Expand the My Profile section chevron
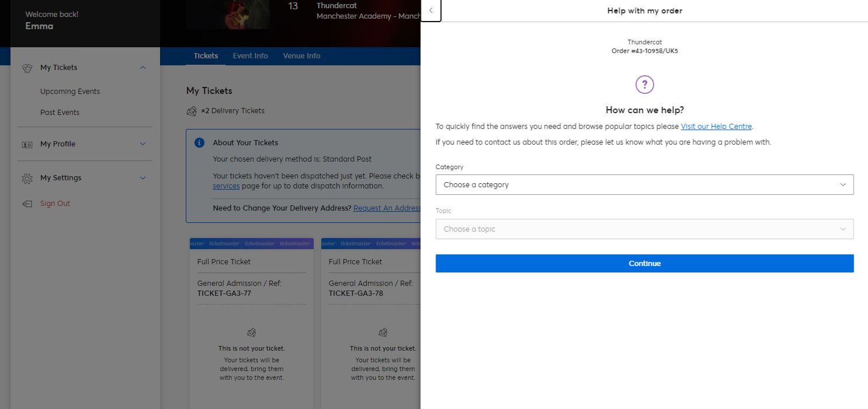Image resolution: width=868 pixels, height=409 pixels. click(x=143, y=144)
